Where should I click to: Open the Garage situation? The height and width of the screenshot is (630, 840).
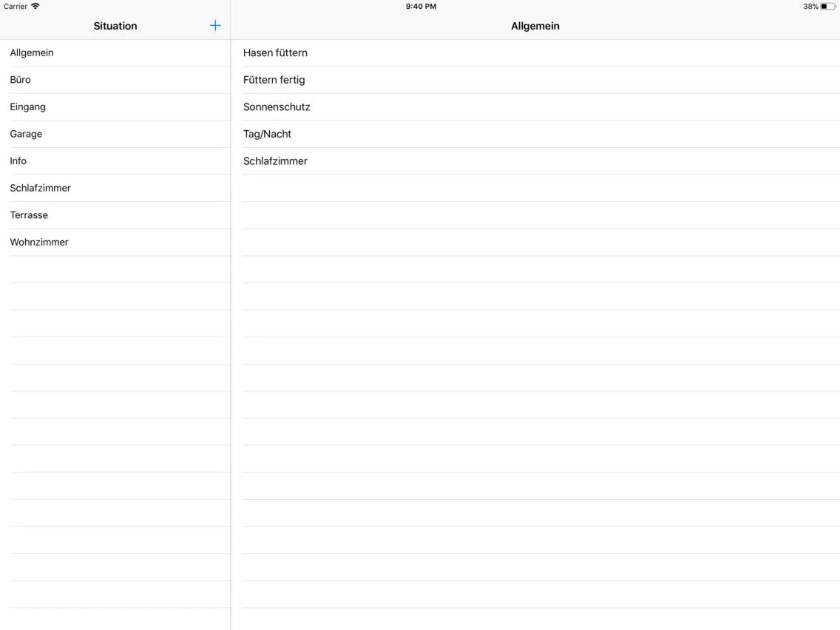pyautogui.click(x=115, y=134)
